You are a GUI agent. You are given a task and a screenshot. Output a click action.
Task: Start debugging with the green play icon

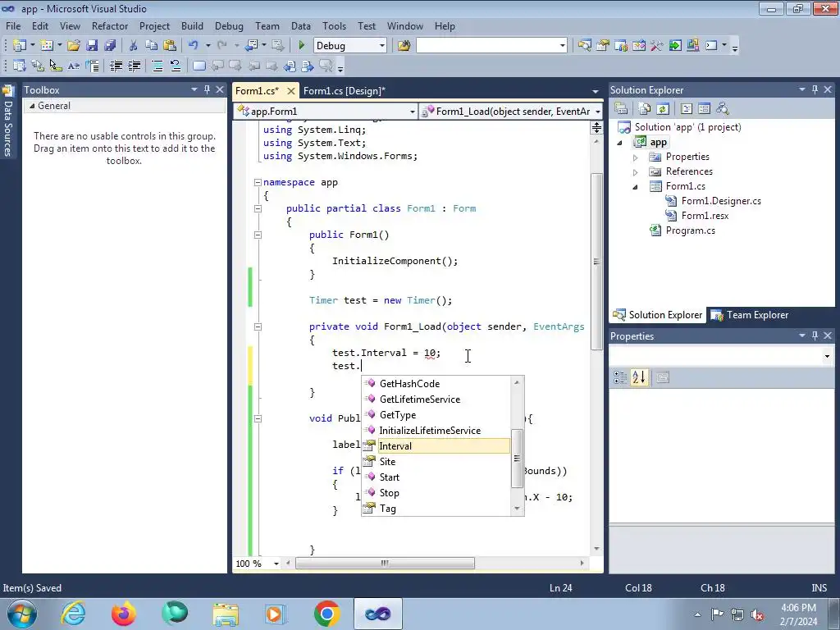302,46
